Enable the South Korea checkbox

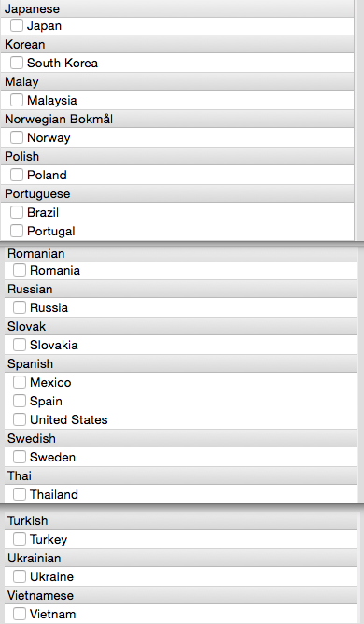17,63
